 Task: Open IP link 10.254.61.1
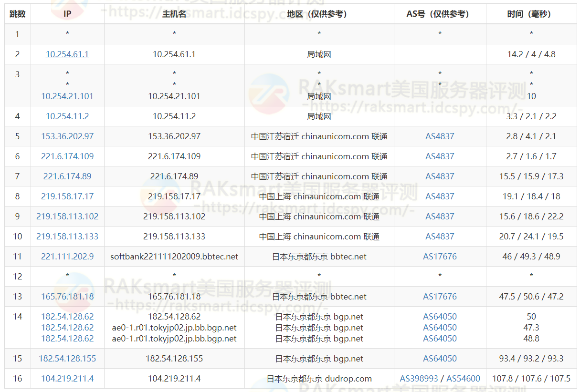click(67, 54)
